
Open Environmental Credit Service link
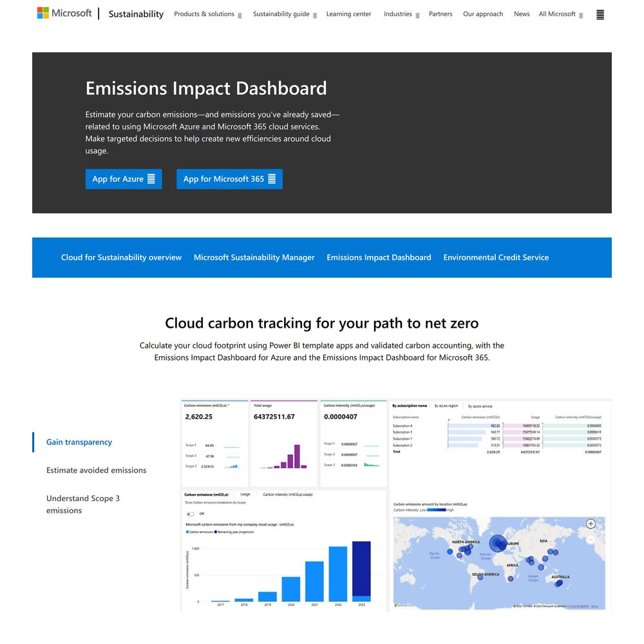[496, 258]
